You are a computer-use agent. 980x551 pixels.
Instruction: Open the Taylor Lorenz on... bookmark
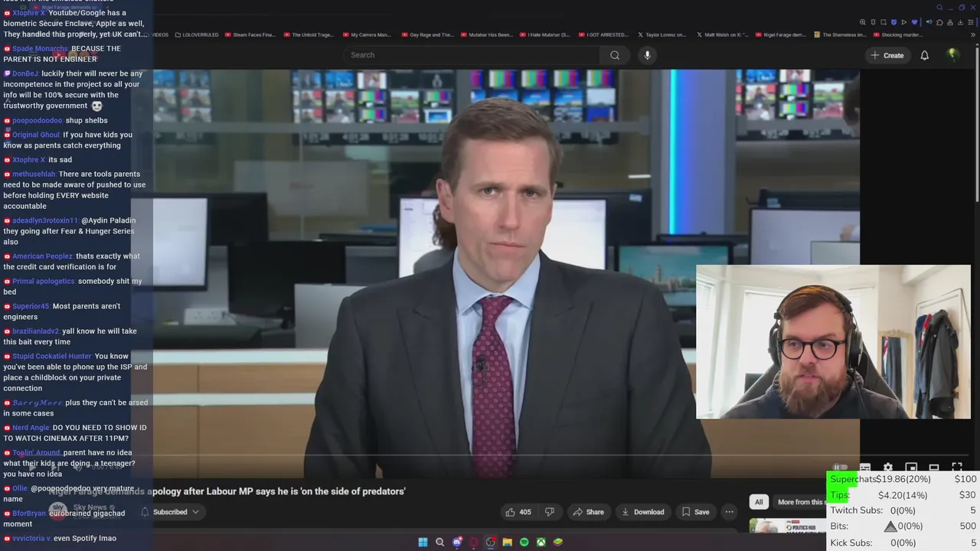[662, 34]
